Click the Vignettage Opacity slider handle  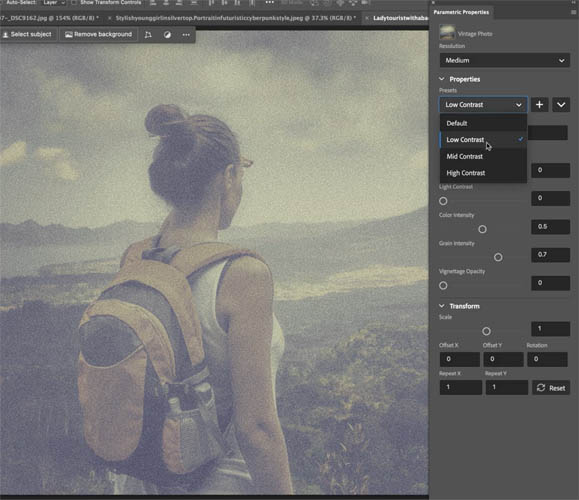click(x=443, y=285)
